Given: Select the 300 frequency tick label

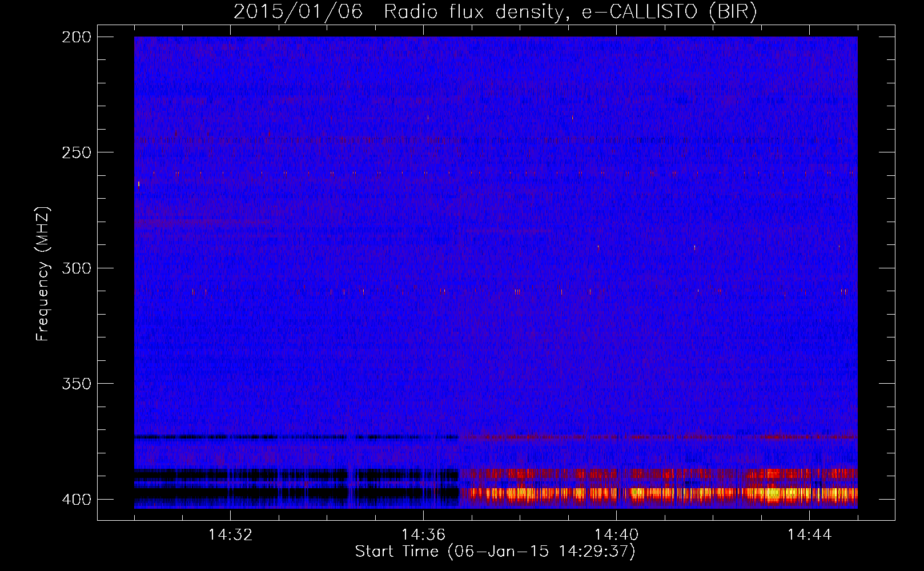Looking at the screenshot, I should [77, 268].
